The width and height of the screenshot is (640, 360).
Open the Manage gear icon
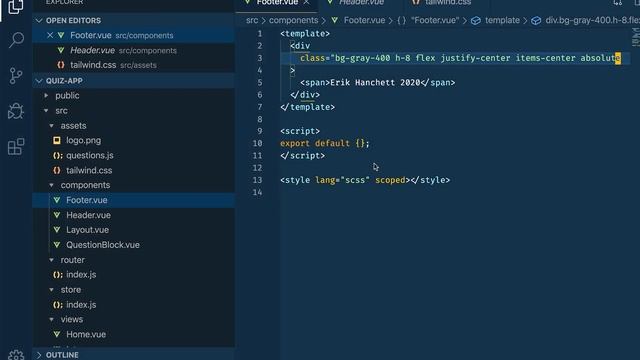[x=16, y=354]
